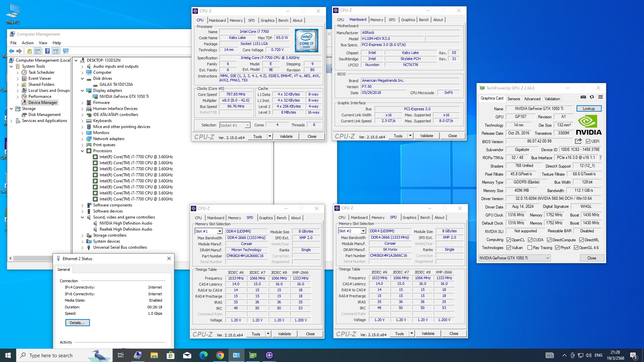Image resolution: width=644 pixels, height=362 pixels.
Task: Click Lookup button in GPU-Z
Action: coord(589,109)
